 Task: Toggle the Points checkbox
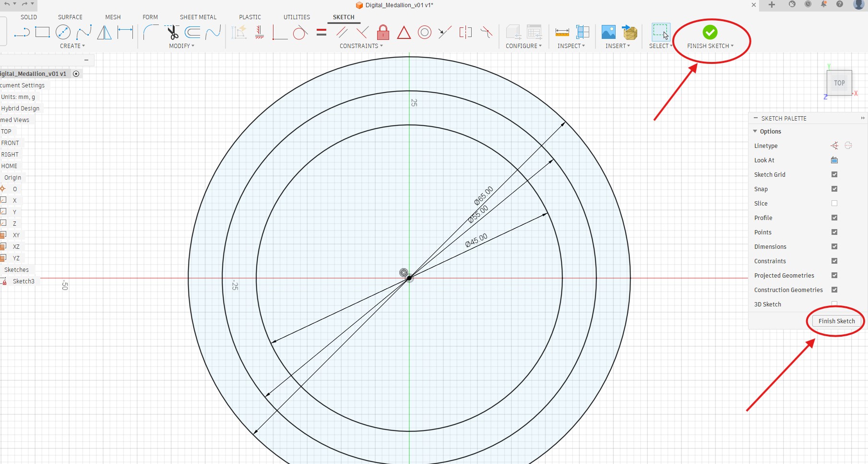[x=834, y=232]
